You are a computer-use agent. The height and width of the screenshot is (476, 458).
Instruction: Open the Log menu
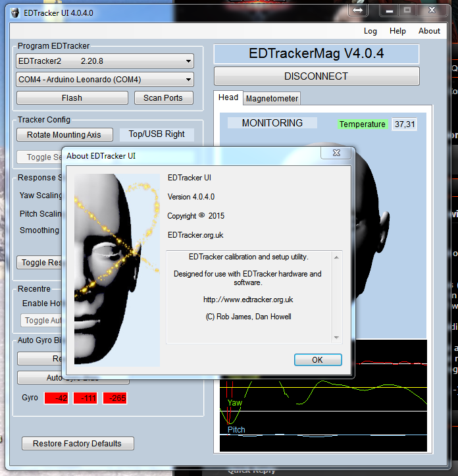click(370, 31)
